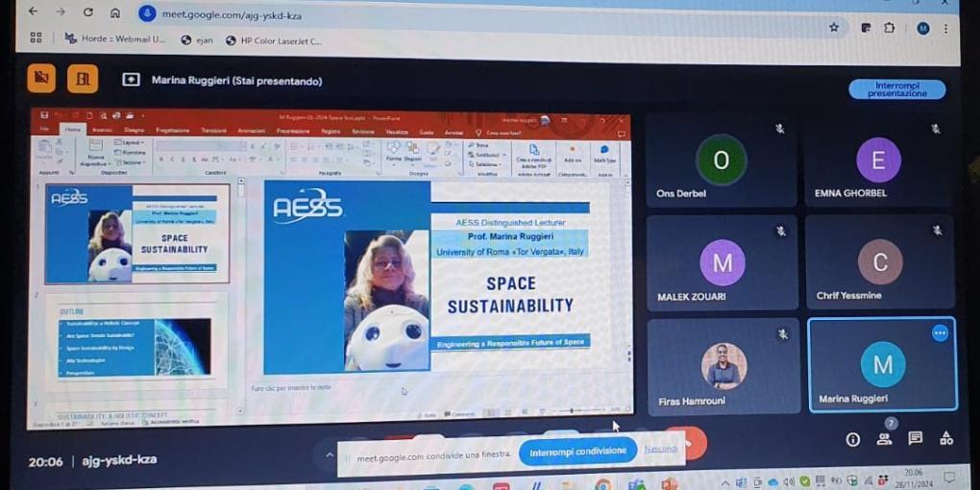Click the muted mic icon on MALEK ZOUARI tile
The width and height of the screenshot is (980, 490).
click(781, 232)
